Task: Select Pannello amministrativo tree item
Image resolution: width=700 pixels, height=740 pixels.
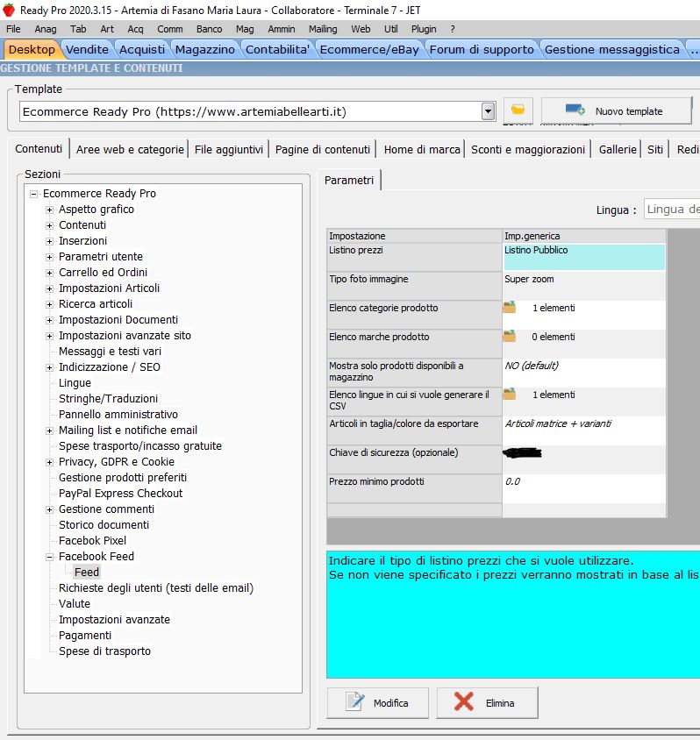Action: click(x=118, y=415)
